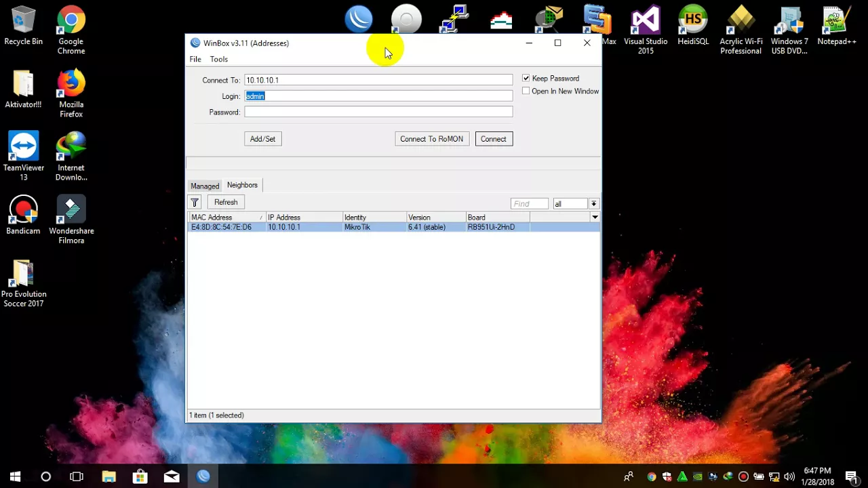Open the File menu in WinBox
Image resolution: width=868 pixels, height=488 pixels.
click(195, 59)
